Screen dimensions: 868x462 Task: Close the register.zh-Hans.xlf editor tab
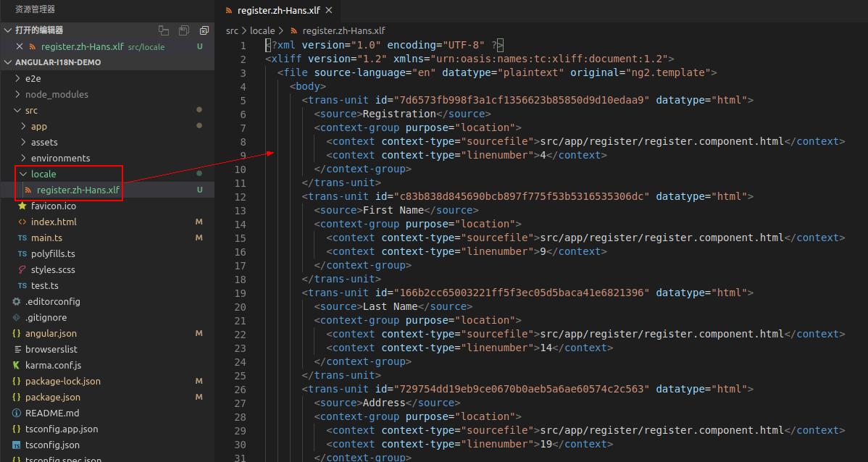point(328,11)
